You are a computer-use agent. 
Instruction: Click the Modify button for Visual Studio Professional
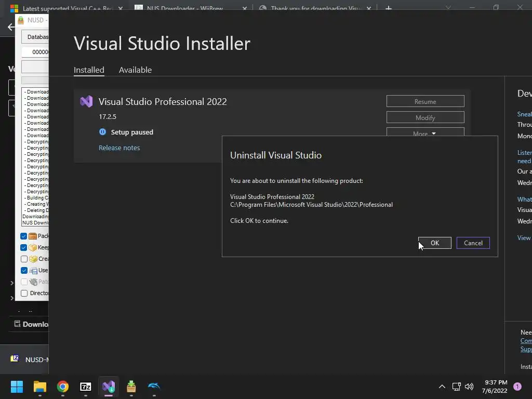425,117
